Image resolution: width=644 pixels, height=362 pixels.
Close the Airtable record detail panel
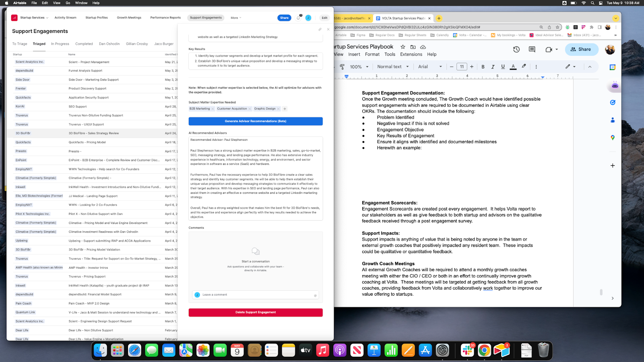click(328, 29)
